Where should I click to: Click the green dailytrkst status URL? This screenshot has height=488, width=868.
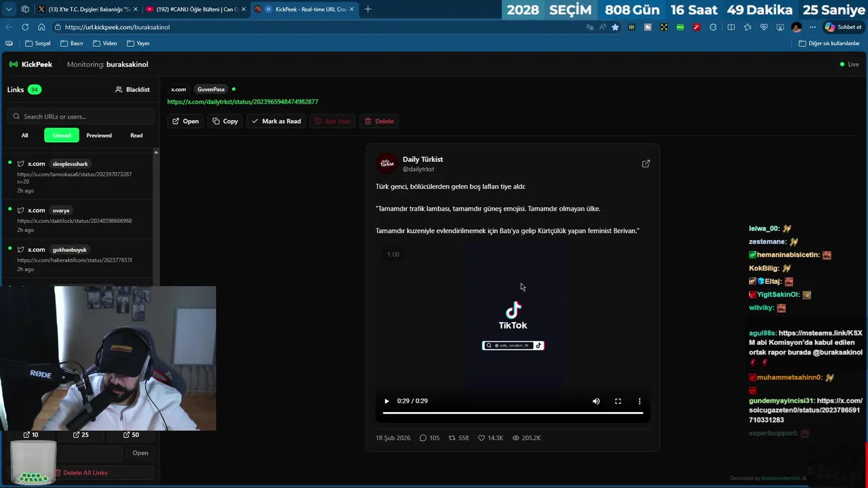(243, 102)
